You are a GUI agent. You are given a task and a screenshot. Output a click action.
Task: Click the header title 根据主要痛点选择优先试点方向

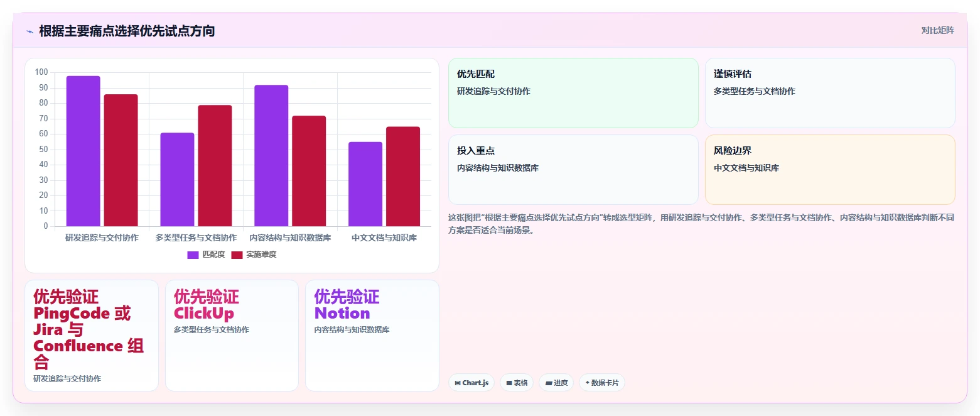[127, 31]
